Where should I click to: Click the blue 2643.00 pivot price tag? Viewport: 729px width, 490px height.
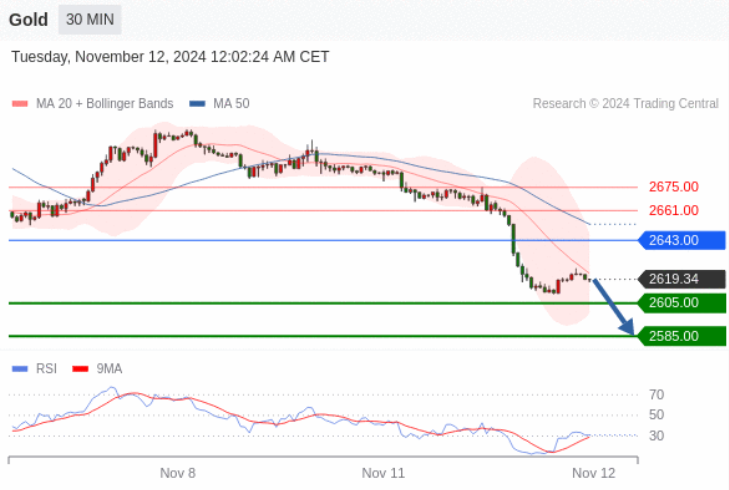click(x=682, y=240)
